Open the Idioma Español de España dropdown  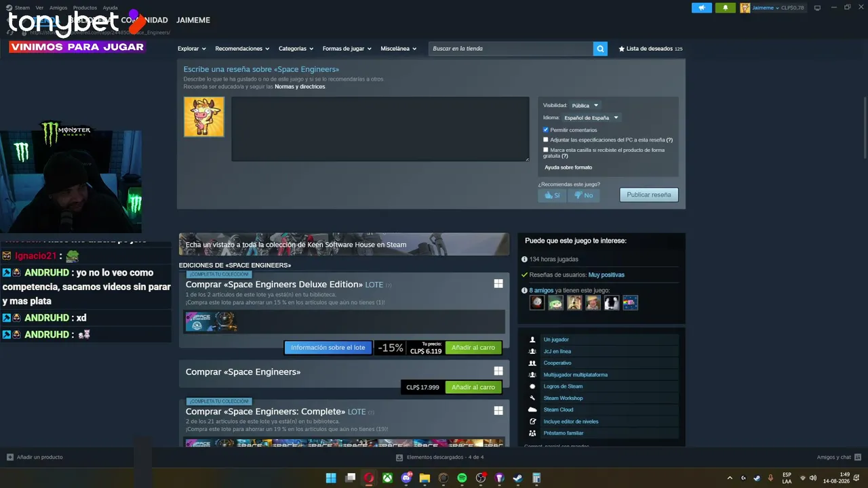point(591,118)
